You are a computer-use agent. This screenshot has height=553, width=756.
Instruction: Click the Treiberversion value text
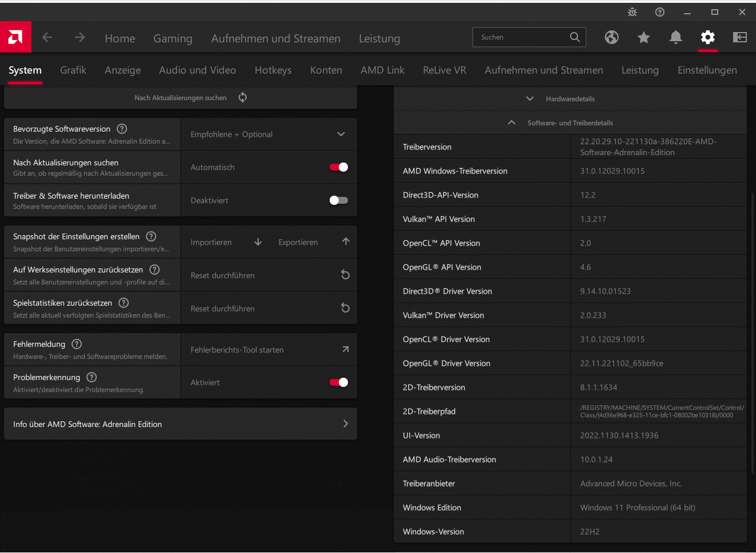(x=648, y=147)
